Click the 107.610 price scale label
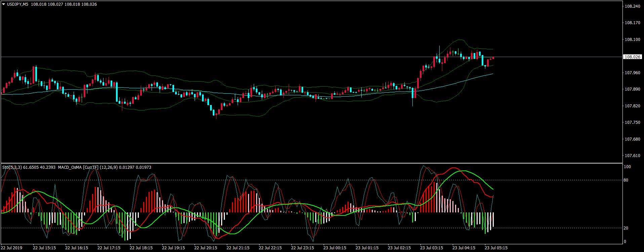This screenshot has width=644, height=252. click(x=632, y=156)
